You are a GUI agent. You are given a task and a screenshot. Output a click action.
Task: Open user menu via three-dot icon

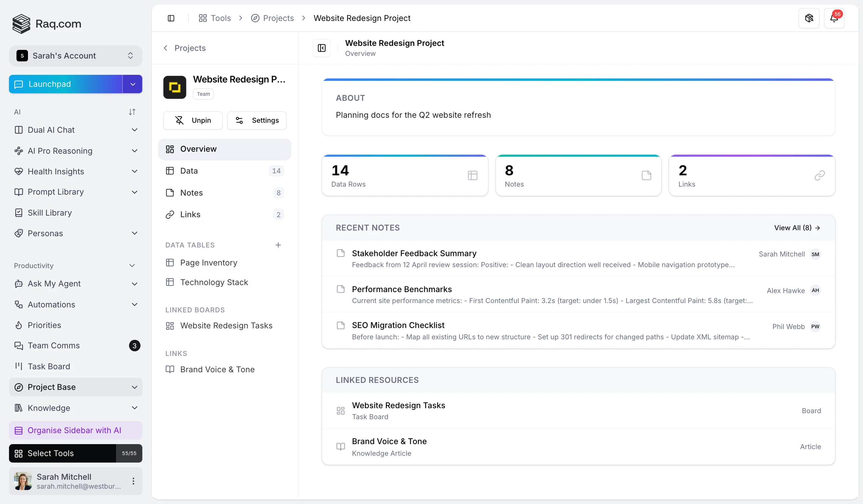coord(133,481)
